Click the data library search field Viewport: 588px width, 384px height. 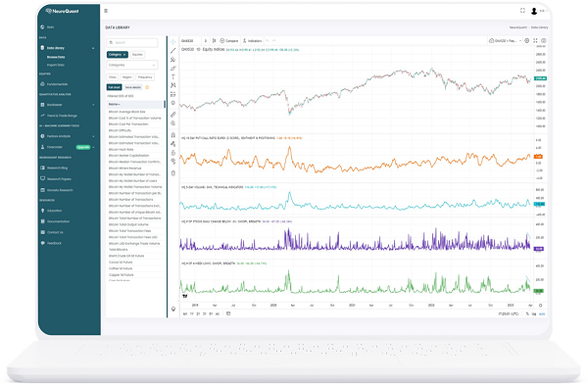pos(132,43)
